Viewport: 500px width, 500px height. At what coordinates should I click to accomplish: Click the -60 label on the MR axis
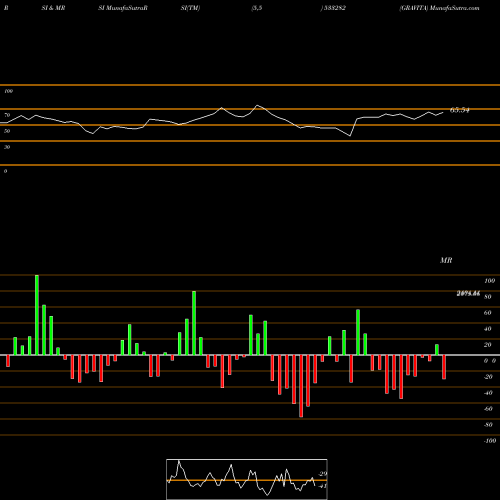pyautogui.click(x=488, y=409)
